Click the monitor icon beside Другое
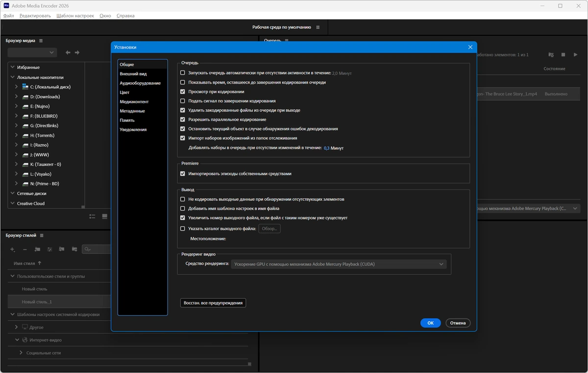588x373 pixels. [x=25, y=327]
